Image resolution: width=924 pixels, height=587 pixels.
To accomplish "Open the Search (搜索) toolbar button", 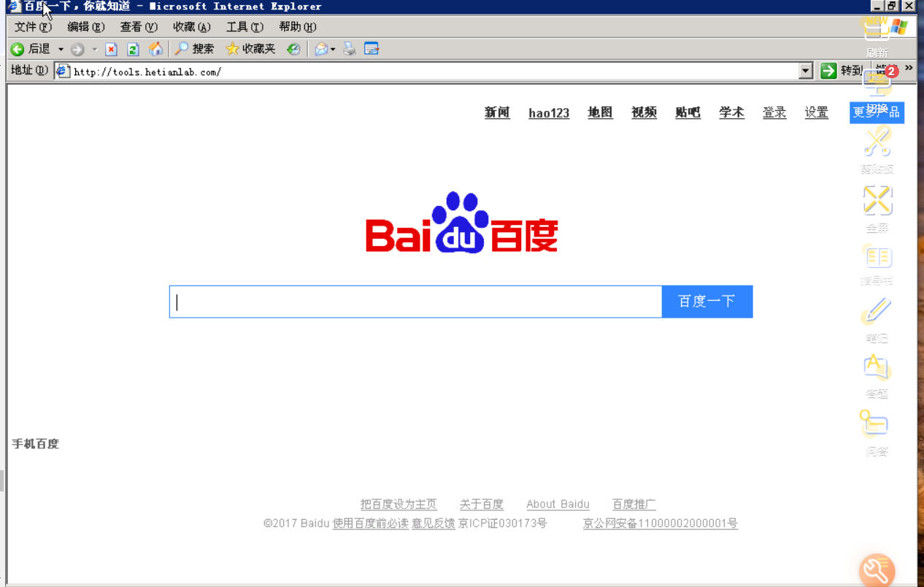I will pos(194,49).
